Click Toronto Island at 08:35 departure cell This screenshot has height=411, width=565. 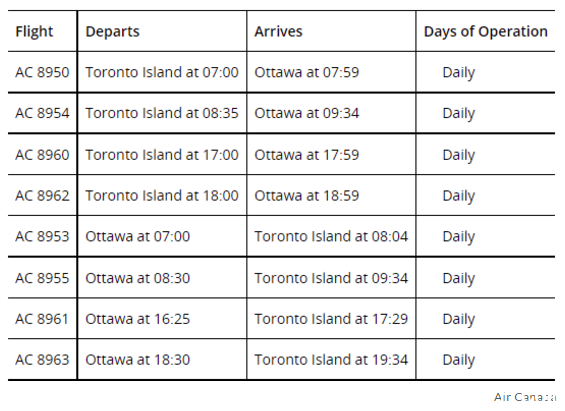(x=162, y=113)
